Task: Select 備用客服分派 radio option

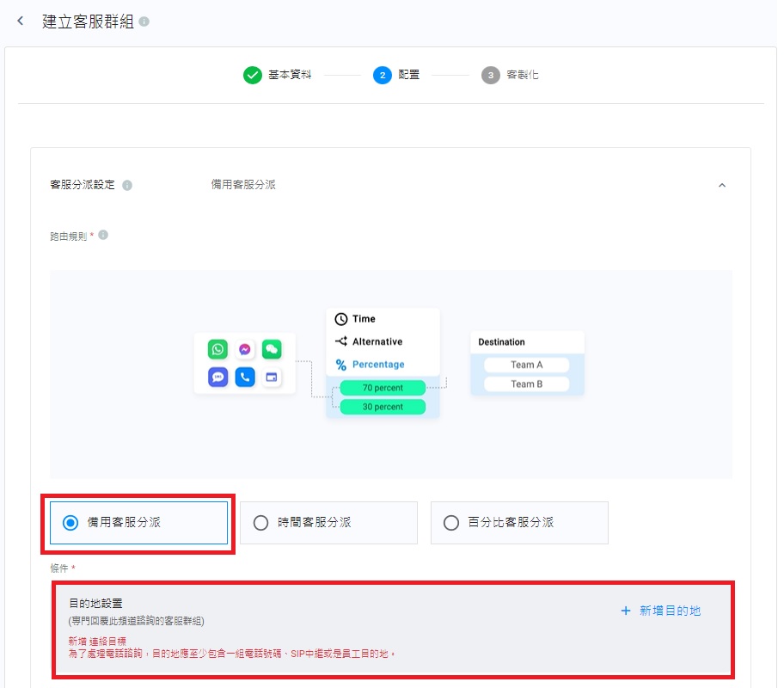Action: pos(138,522)
